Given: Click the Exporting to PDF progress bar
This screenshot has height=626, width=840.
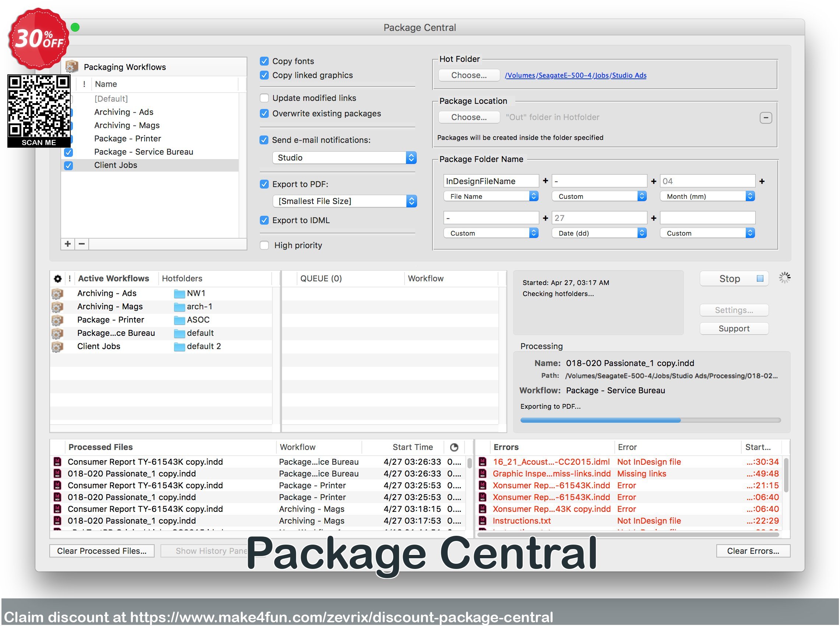Looking at the screenshot, I should (650, 420).
